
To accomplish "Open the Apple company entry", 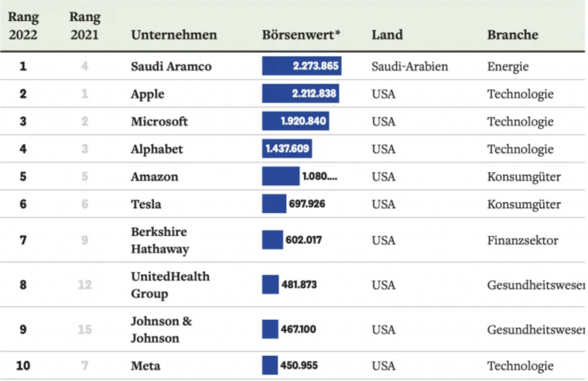I will (148, 94).
